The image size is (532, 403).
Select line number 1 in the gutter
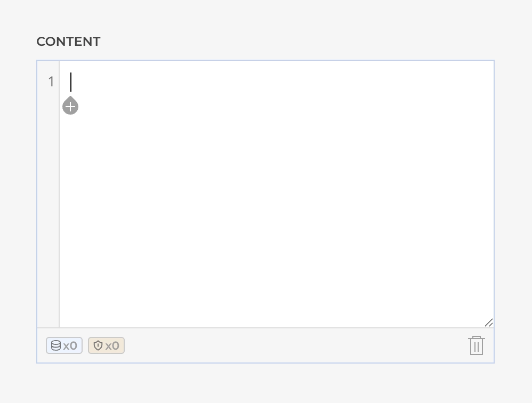51,82
